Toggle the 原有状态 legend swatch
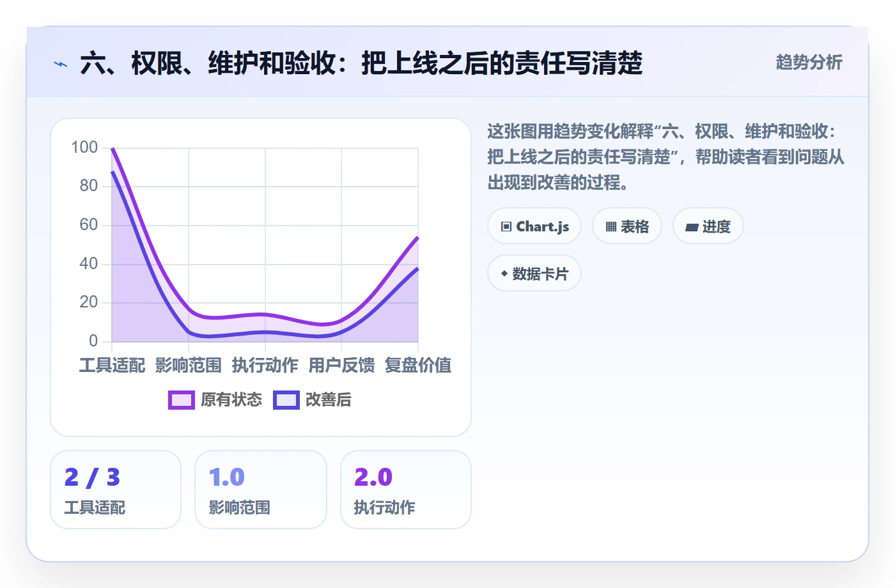The width and height of the screenshot is (895, 588). (x=182, y=400)
